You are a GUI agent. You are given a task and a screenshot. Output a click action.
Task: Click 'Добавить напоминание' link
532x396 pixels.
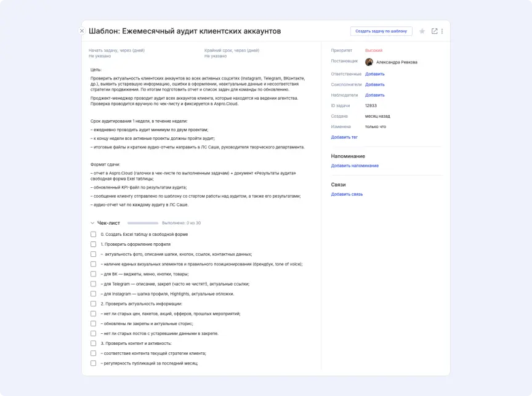click(355, 166)
